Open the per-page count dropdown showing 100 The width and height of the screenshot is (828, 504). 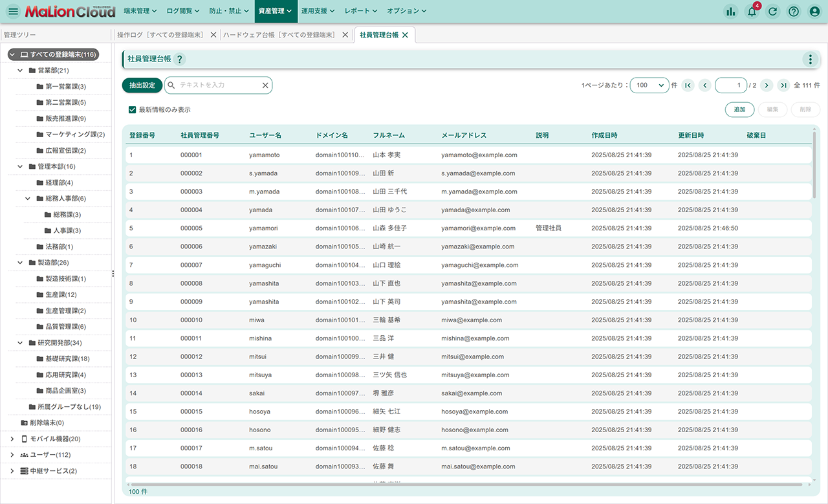pyautogui.click(x=649, y=85)
